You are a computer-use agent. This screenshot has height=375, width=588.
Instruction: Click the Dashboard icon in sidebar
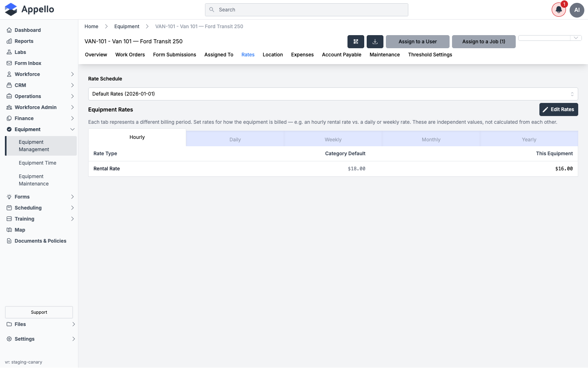point(9,30)
